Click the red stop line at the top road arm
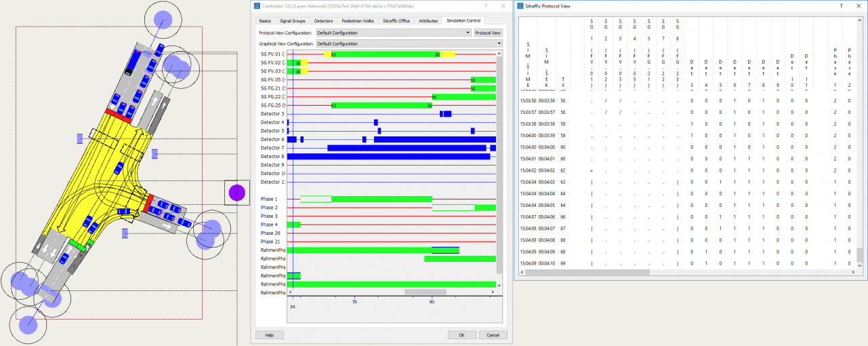The height and width of the screenshot is (346, 868). point(120,115)
